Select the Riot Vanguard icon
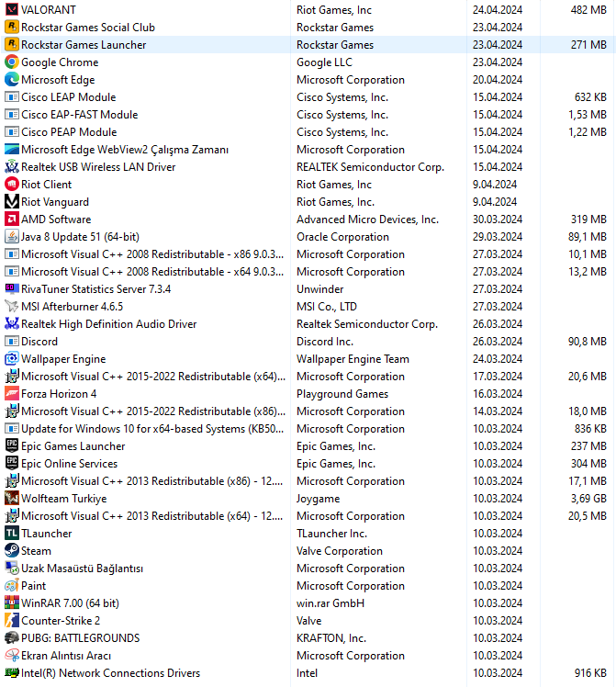Screen dimensions: 616x687 pyautogui.click(x=11, y=201)
